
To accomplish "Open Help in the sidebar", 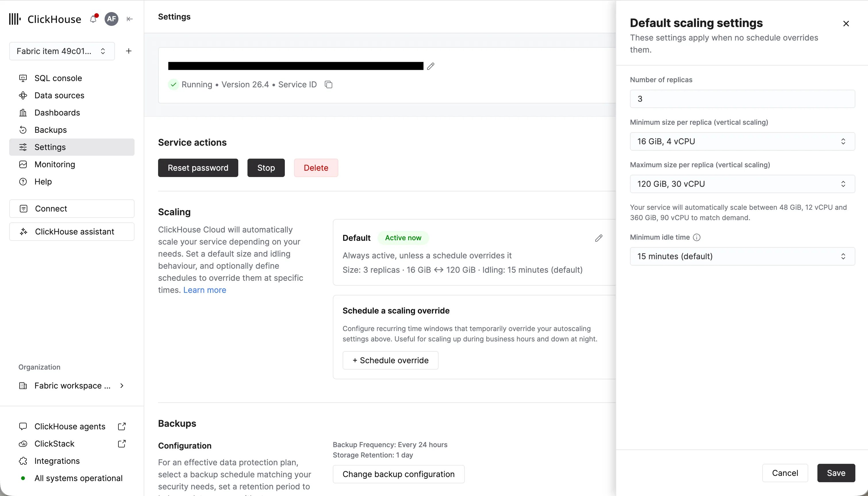I will pyautogui.click(x=72, y=182).
